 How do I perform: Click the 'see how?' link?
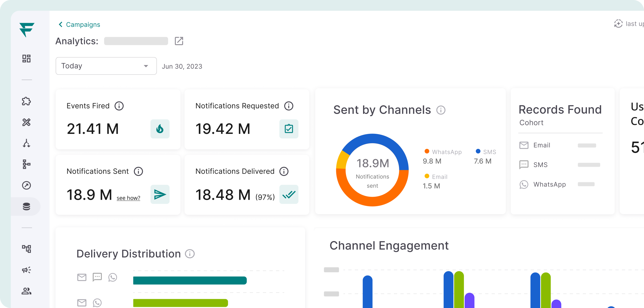[128, 198]
